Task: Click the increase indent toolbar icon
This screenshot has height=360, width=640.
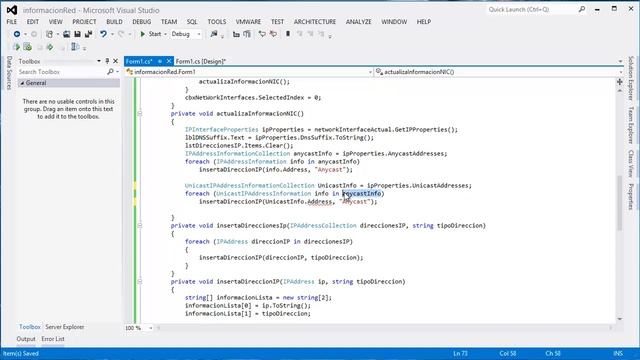Action: click(x=247, y=34)
